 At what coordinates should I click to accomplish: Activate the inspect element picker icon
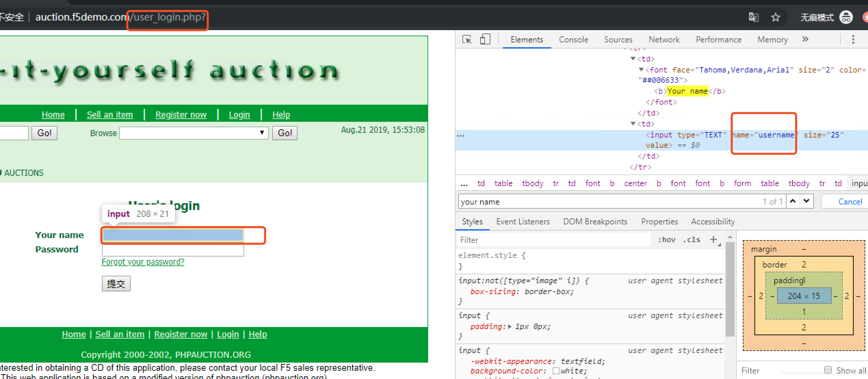467,40
